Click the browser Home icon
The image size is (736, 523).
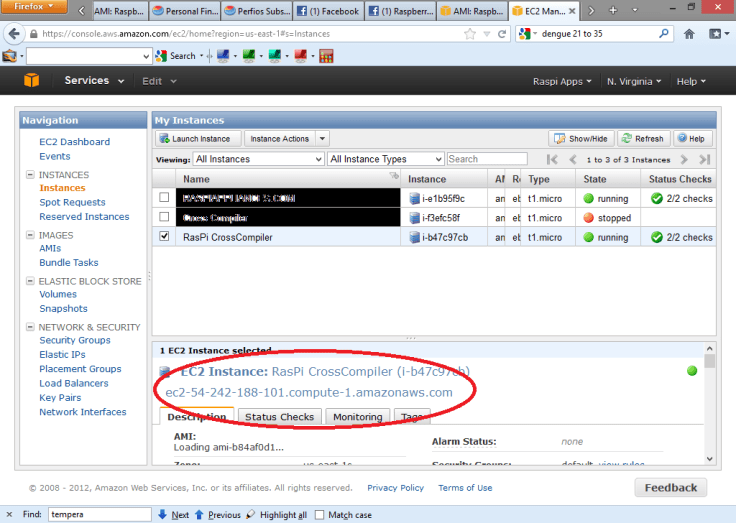[690, 34]
